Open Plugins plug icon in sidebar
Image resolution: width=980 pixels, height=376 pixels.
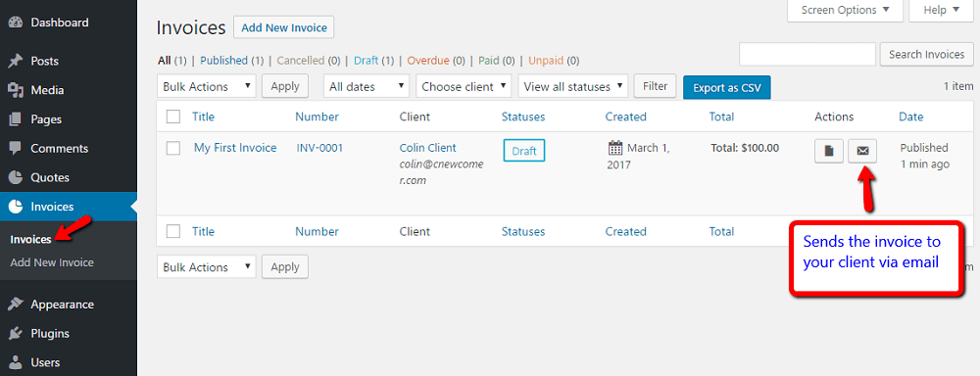[x=16, y=334]
